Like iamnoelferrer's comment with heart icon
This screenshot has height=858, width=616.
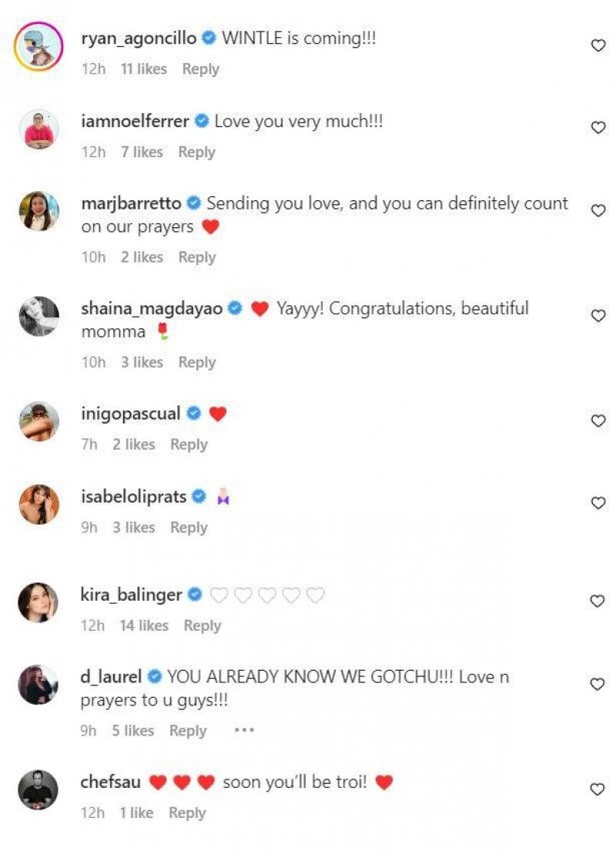coord(598,128)
